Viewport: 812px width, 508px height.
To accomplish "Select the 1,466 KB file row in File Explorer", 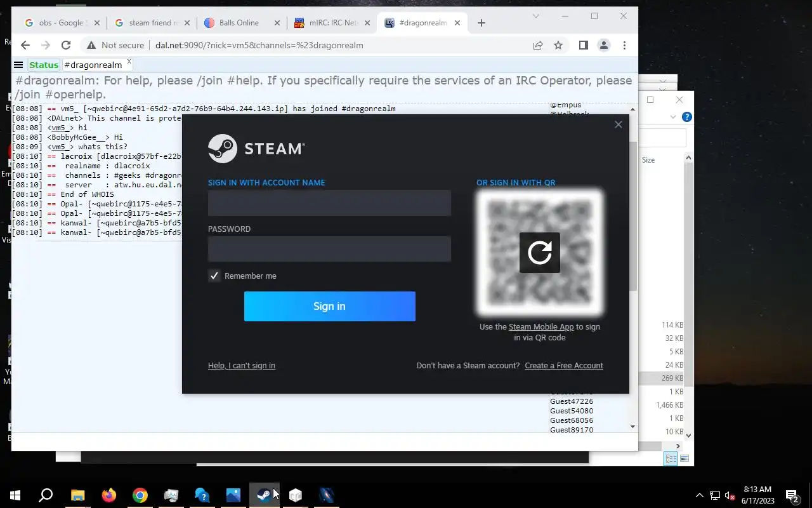I will tap(661, 405).
